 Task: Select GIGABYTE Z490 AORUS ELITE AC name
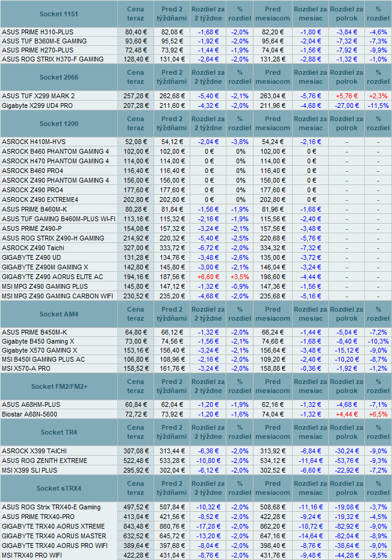coord(52,277)
